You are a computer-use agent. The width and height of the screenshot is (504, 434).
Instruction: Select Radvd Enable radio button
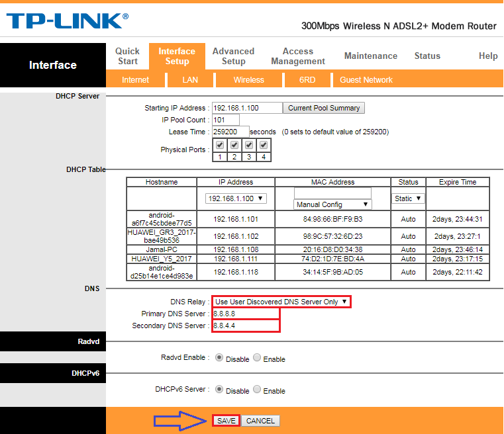pyautogui.click(x=257, y=357)
